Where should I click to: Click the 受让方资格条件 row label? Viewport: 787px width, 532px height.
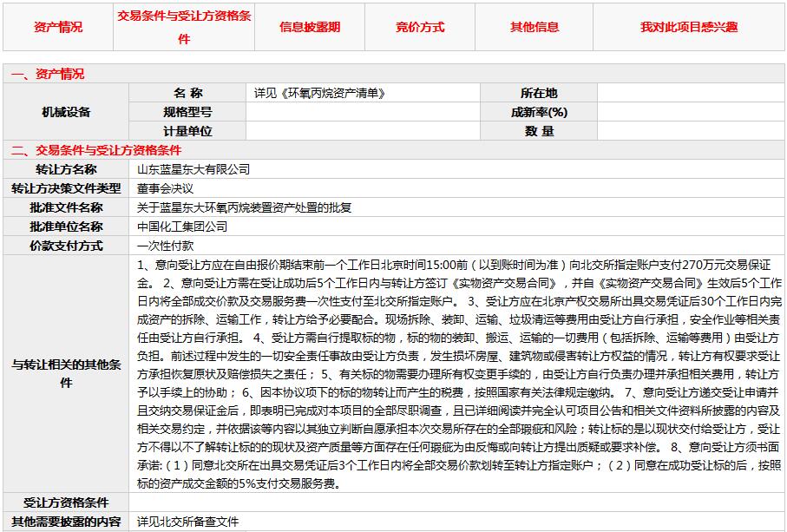click(x=66, y=502)
